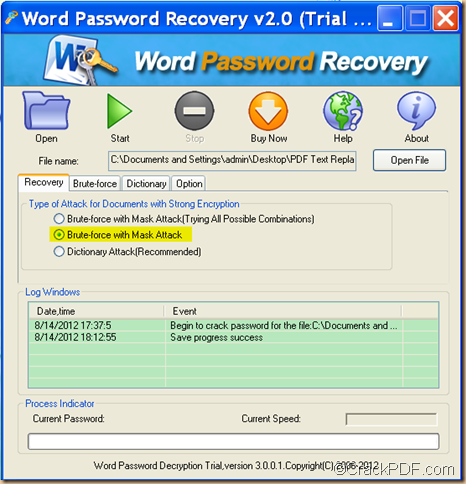Click the Event column header

point(283,311)
